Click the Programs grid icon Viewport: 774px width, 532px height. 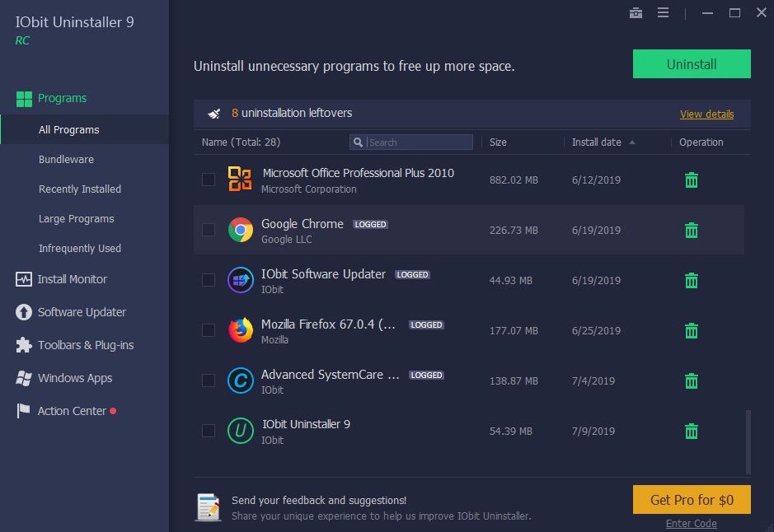click(x=24, y=99)
